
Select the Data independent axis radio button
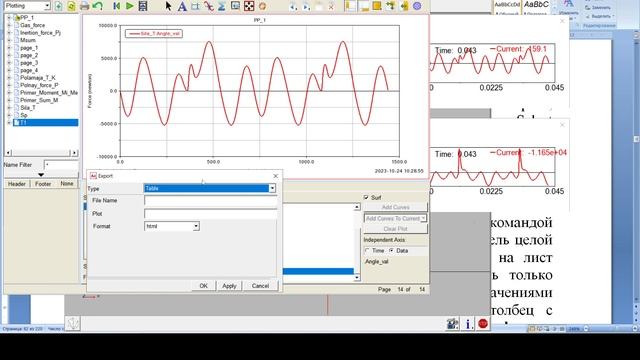pos(391,251)
